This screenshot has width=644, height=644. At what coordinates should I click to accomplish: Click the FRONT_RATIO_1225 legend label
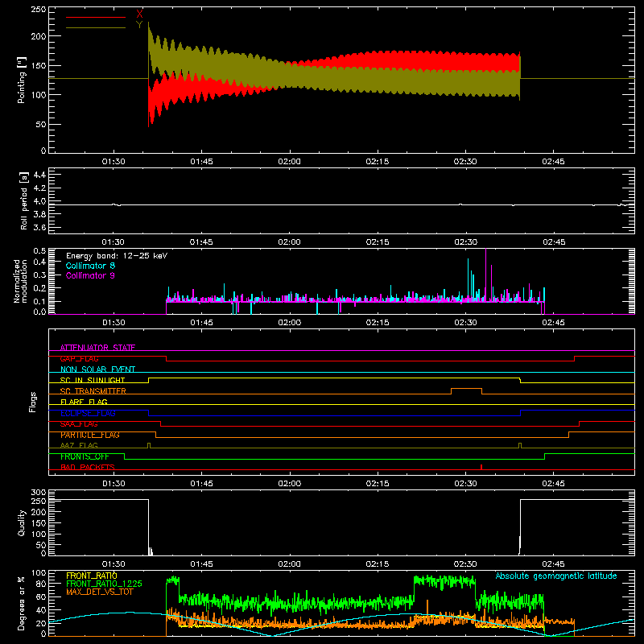pos(105,584)
